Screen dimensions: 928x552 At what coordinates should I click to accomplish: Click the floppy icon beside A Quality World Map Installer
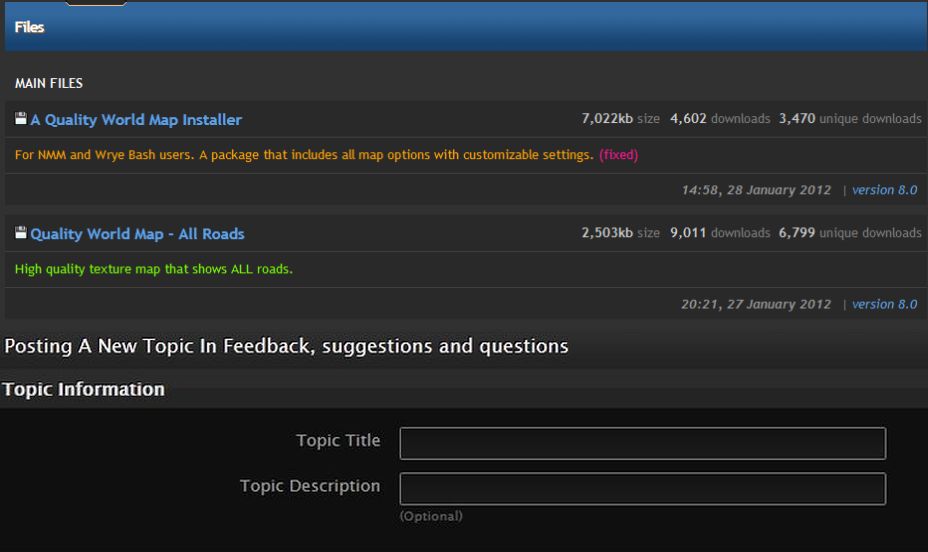(x=21, y=118)
